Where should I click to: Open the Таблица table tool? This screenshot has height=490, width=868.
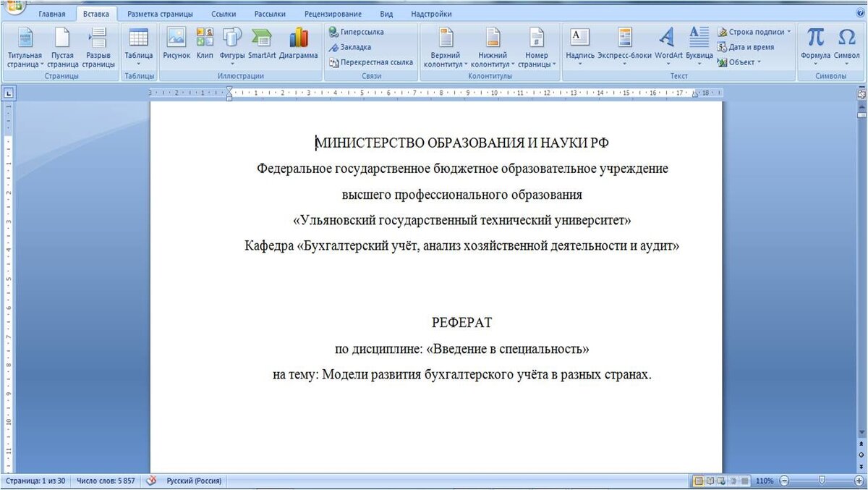coord(138,47)
